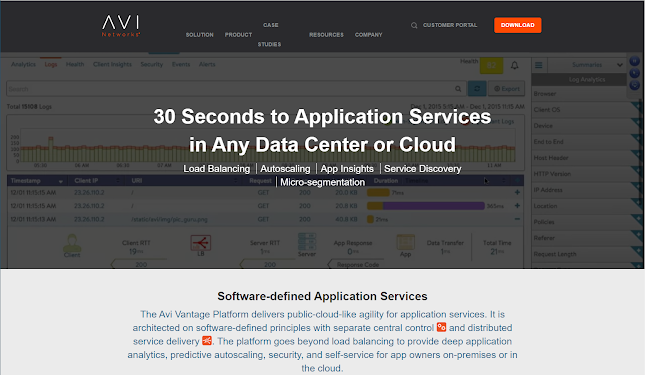Open the Case Studies menu

(270, 35)
